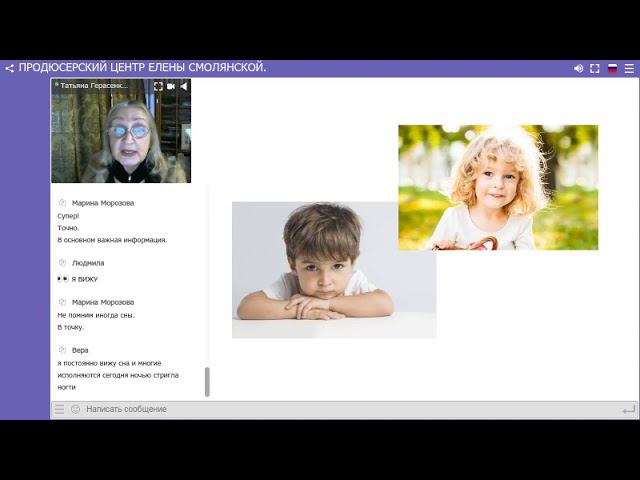Open the emoji smiley picker
This screenshot has height=480, width=640.
[76, 409]
